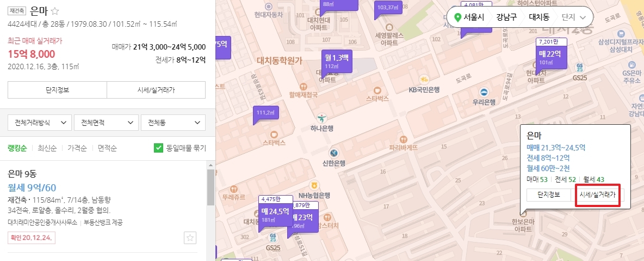Toggle 동일매물 묶기 checkbox
Screen dimensions: 644x261
(158, 148)
